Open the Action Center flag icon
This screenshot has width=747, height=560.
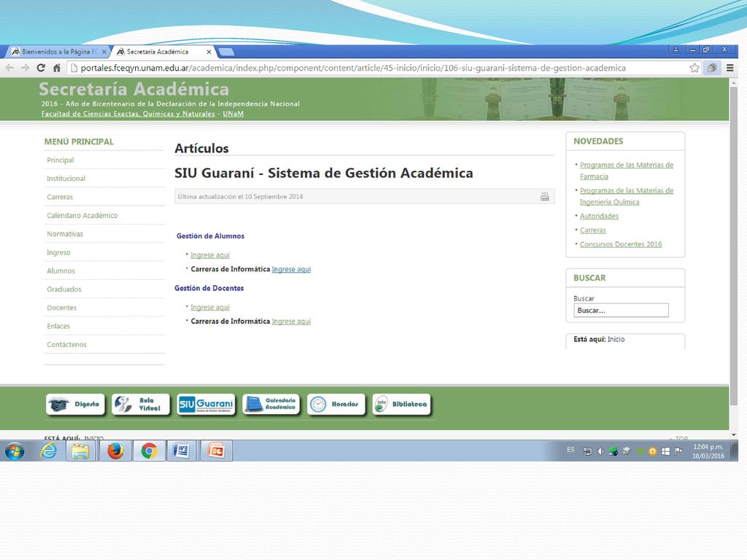coord(678,451)
